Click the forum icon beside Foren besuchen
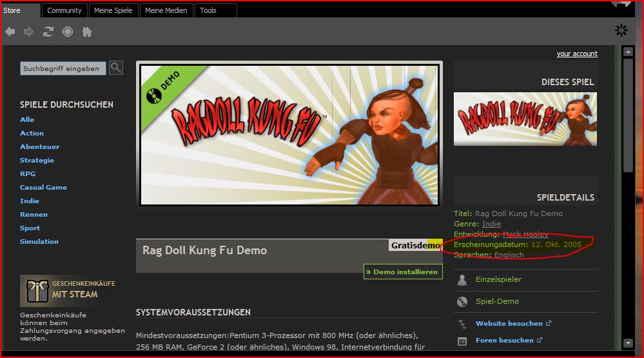The width and height of the screenshot is (644, 358). [462, 341]
